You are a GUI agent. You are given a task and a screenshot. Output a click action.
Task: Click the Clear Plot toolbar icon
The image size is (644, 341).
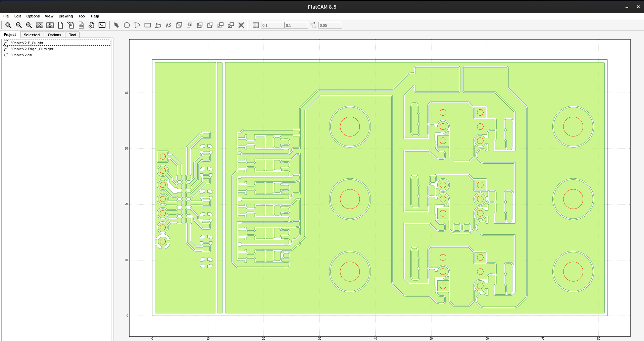[40, 25]
